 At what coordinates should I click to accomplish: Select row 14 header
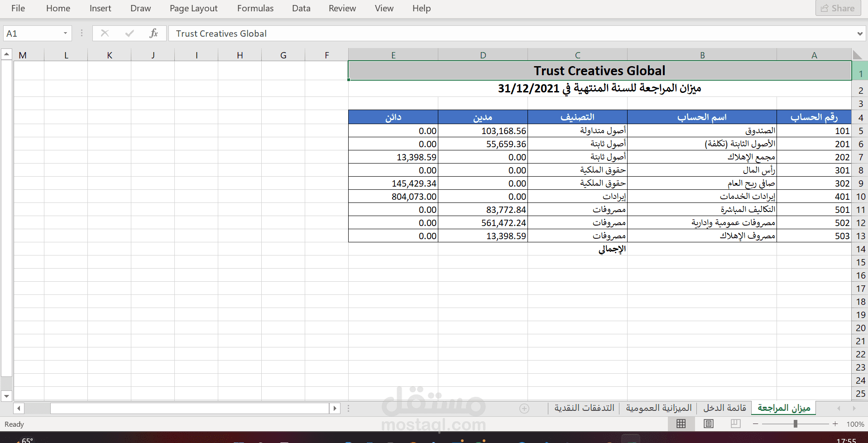pos(860,249)
